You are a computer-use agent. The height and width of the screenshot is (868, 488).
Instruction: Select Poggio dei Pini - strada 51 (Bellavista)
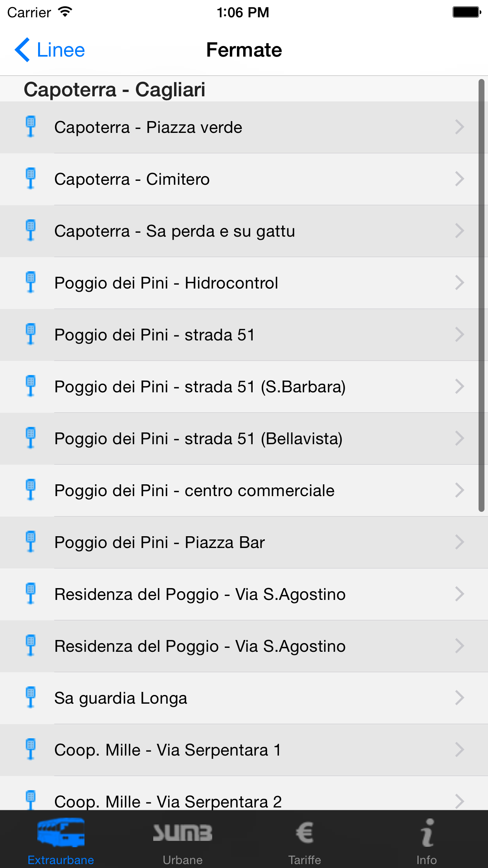244,439
